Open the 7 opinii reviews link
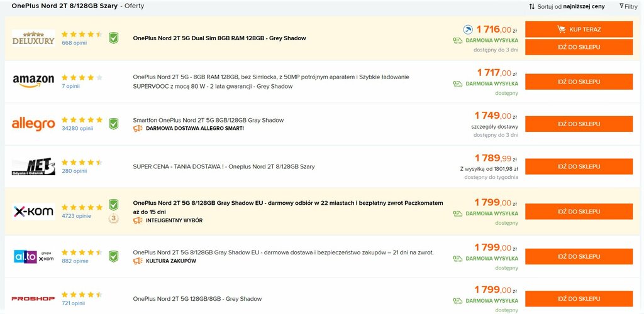The image size is (644, 314). pos(70,86)
